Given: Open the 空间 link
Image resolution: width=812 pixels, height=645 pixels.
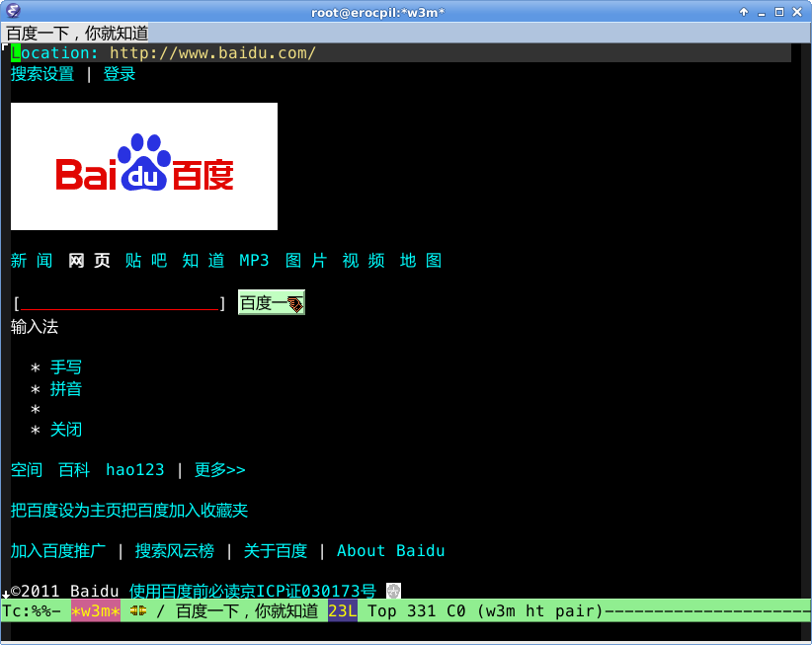Looking at the screenshot, I should tap(27, 470).
